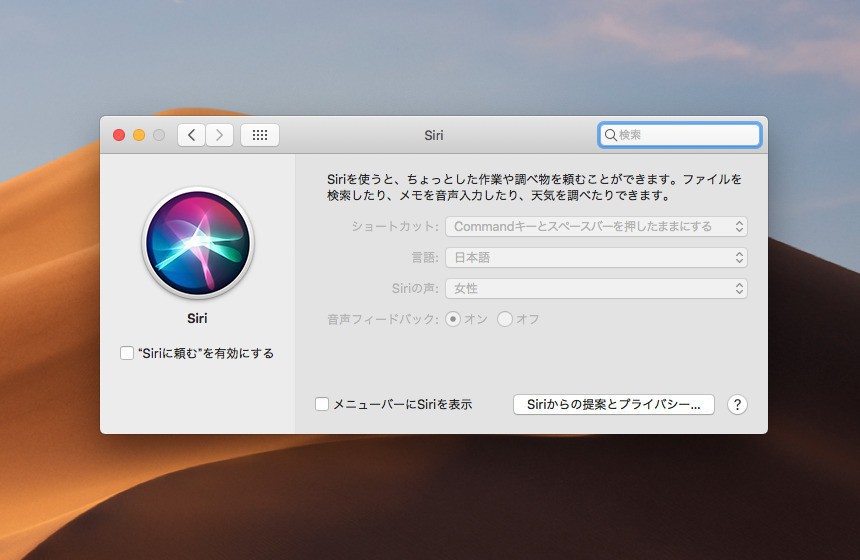Click the 音声フィードバック: label
Image resolution: width=860 pixels, height=560 pixels.
(x=383, y=319)
